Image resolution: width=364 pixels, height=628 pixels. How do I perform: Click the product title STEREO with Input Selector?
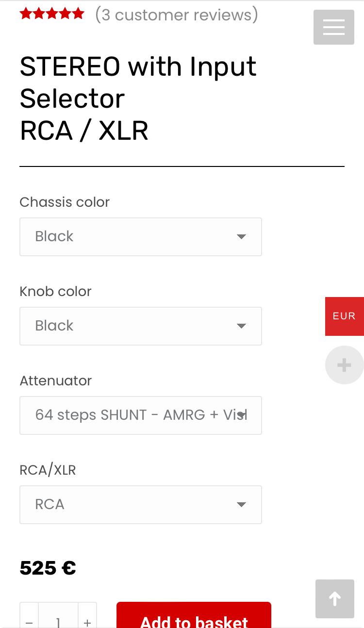(138, 83)
